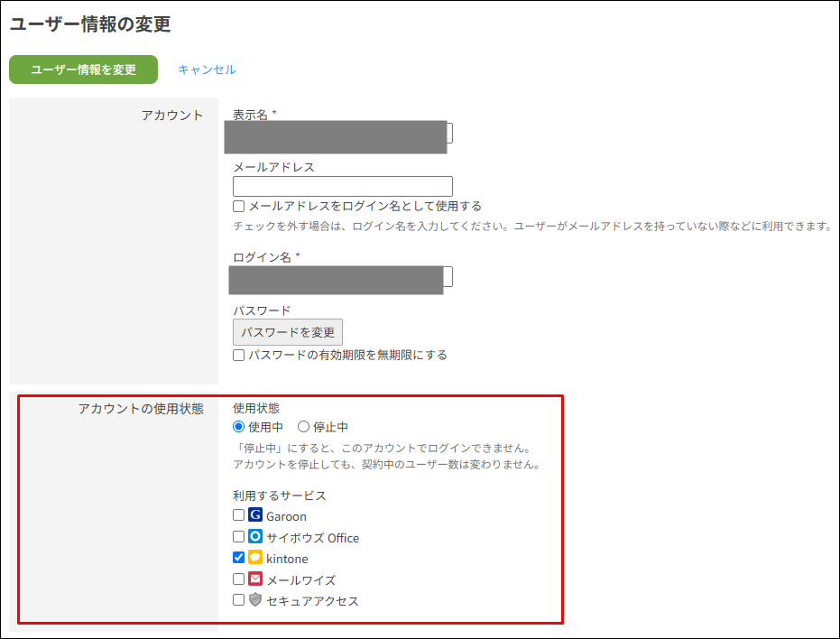This screenshot has width=840, height=639.
Task: Click the セキュアアクセス shield icon
Action: 255,600
